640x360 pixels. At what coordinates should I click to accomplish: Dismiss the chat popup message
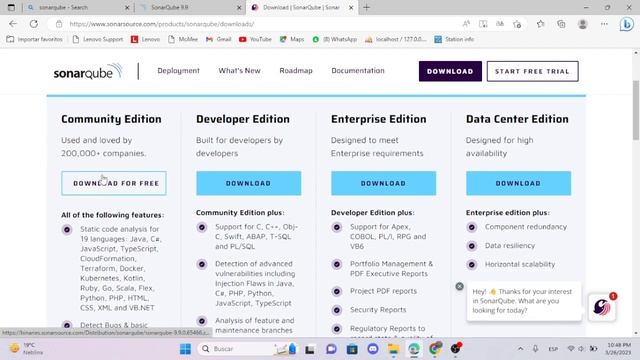point(459,286)
